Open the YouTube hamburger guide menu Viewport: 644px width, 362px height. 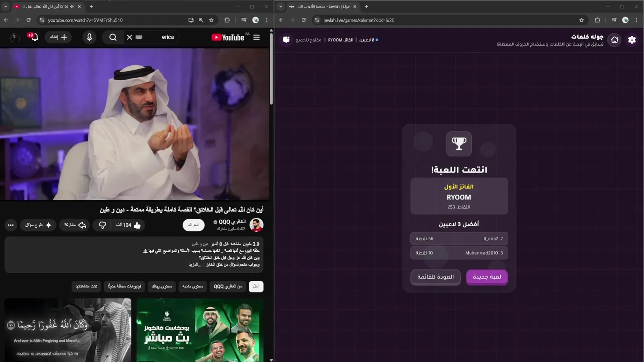(256, 37)
